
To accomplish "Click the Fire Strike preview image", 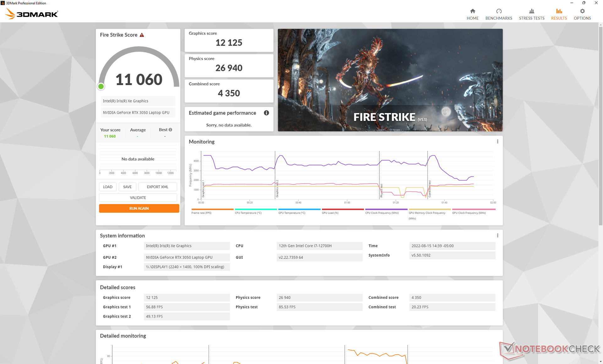I will [x=390, y=80].
